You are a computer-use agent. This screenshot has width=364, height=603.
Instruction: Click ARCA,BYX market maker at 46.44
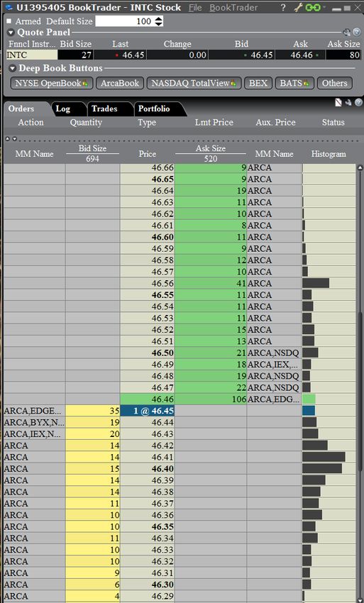pos(34,422)
